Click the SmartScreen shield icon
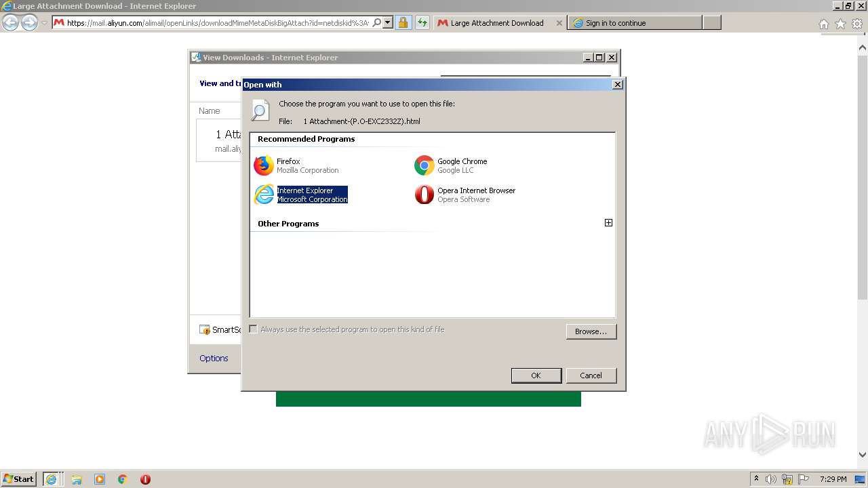868x488 pixels. coord(205,330)
